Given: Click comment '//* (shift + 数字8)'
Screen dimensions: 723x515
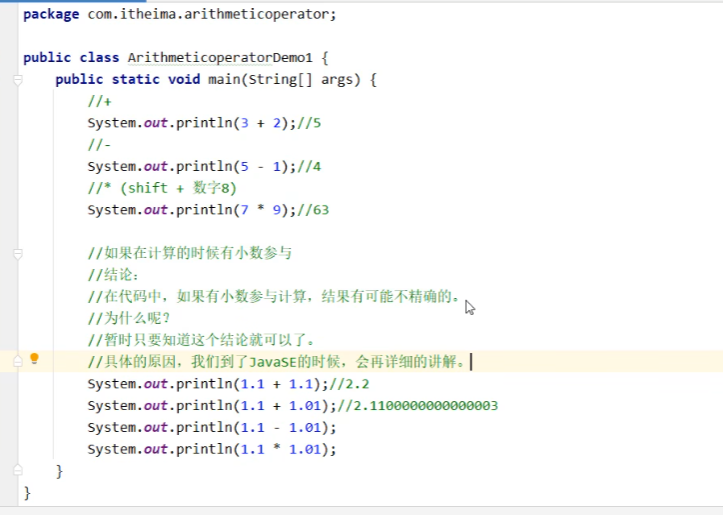Looking at the screenshot, I should point(162,188).
